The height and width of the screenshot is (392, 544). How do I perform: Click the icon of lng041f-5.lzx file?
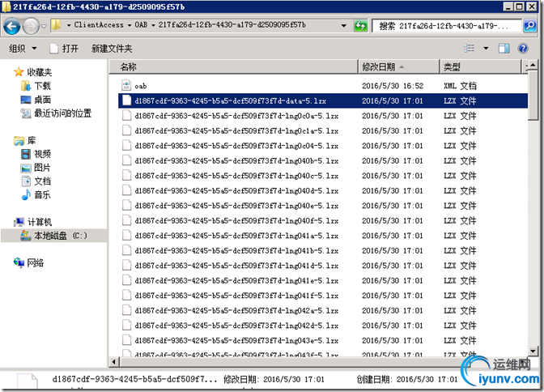coord(126,295)
